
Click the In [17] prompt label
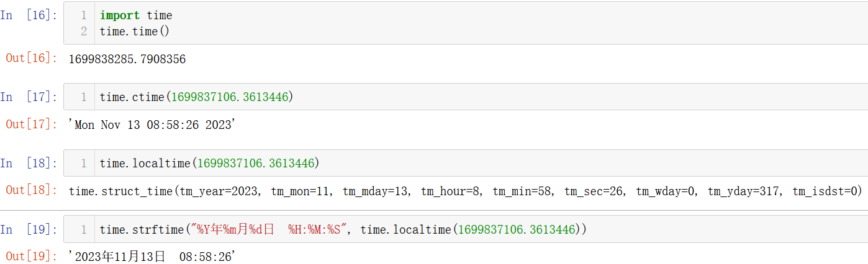coord(29,97)
